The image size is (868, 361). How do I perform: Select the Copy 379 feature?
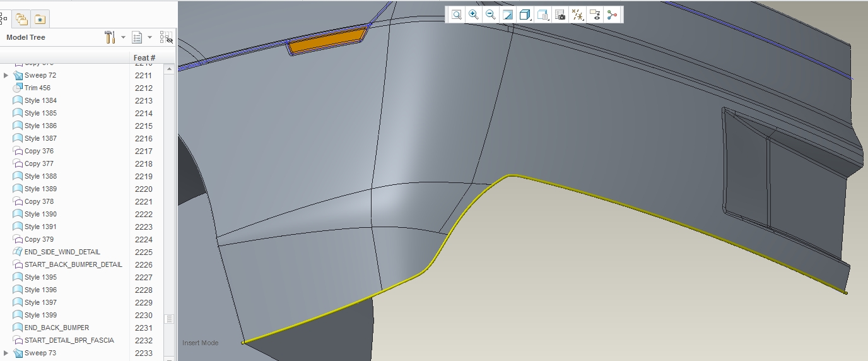point(39,239)
